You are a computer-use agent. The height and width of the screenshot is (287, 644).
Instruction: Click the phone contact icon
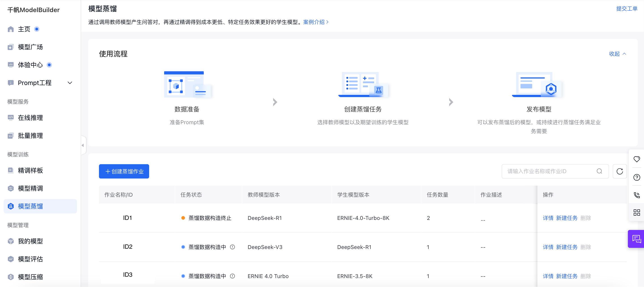[637, 195]
